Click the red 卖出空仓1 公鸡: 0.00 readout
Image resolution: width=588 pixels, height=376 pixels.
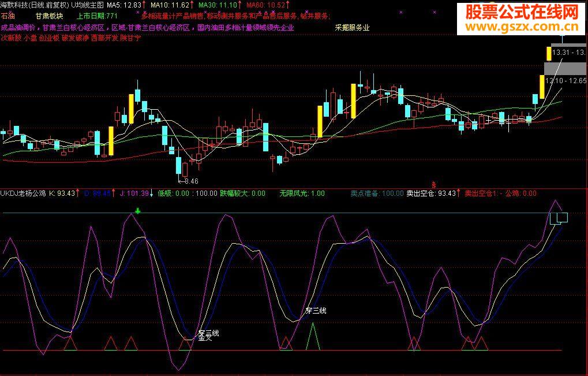[501, 193]
